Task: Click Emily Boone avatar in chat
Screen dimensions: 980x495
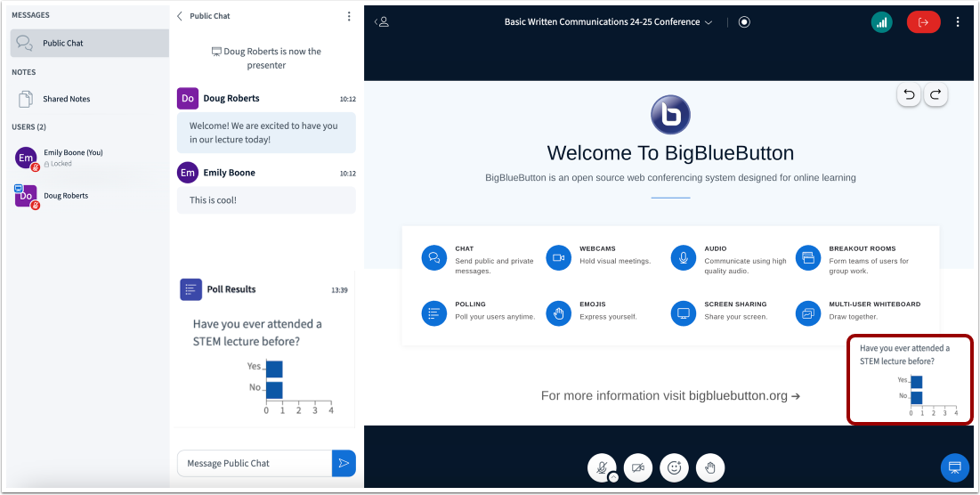Action: 188,173
